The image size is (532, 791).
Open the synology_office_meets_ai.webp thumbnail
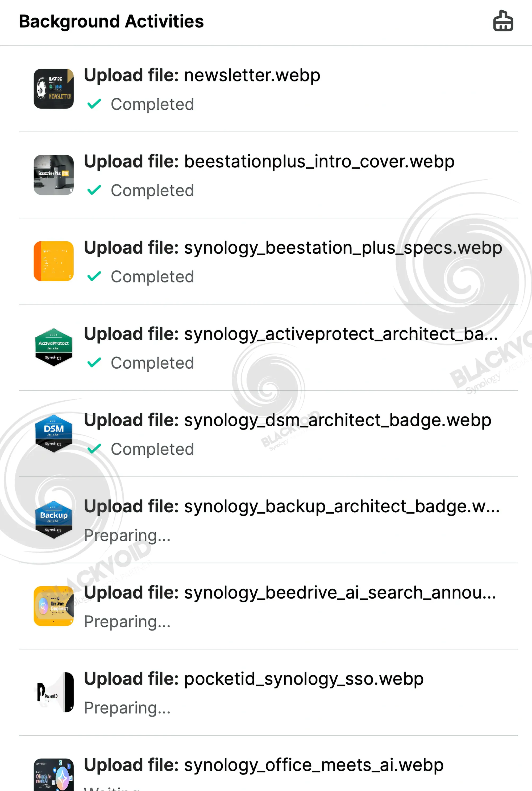[54, 775]
